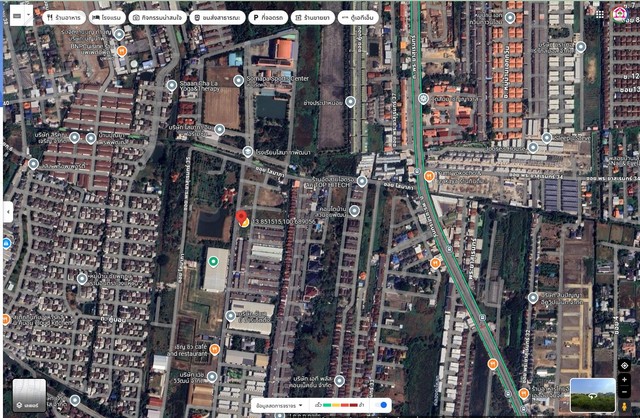This screenshot has height=418, width=640.
Task: Toggle live traffic layer switch
Action: click(383, 406)
